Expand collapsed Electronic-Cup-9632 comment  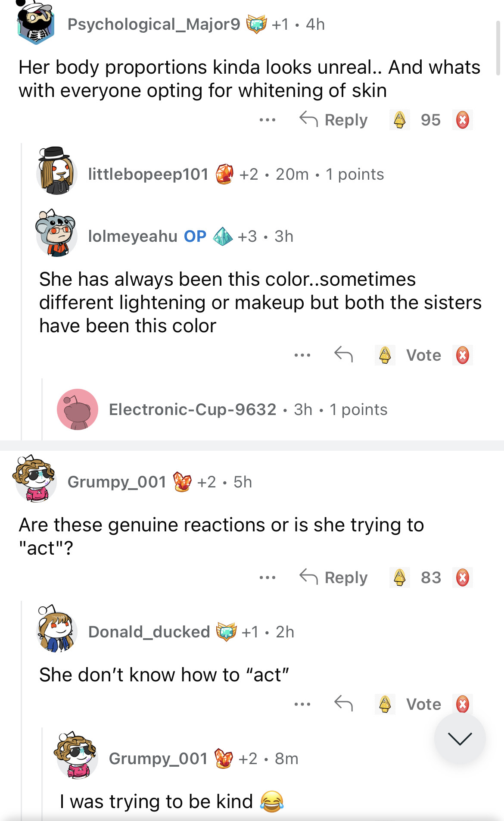248,409
